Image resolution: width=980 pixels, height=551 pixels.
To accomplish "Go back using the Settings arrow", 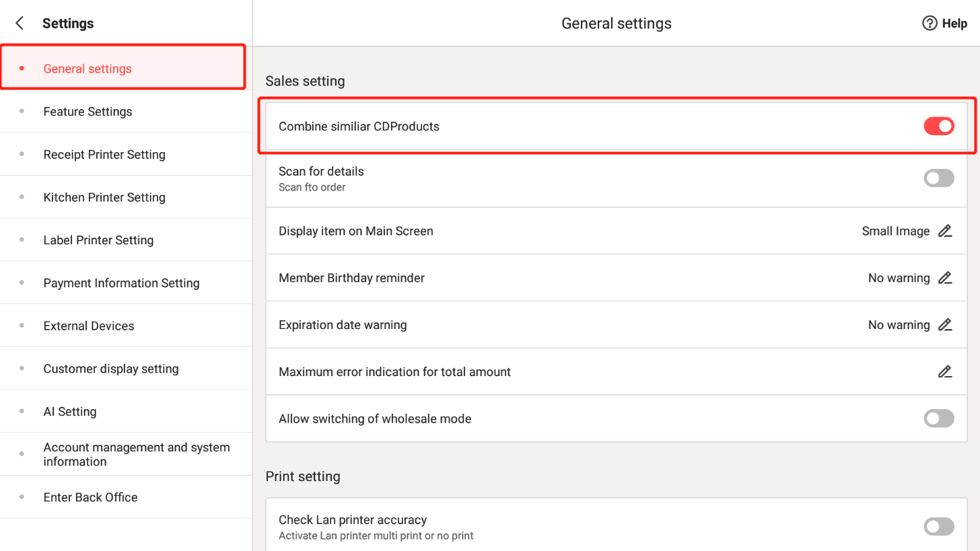I will (x=20, y=24).
